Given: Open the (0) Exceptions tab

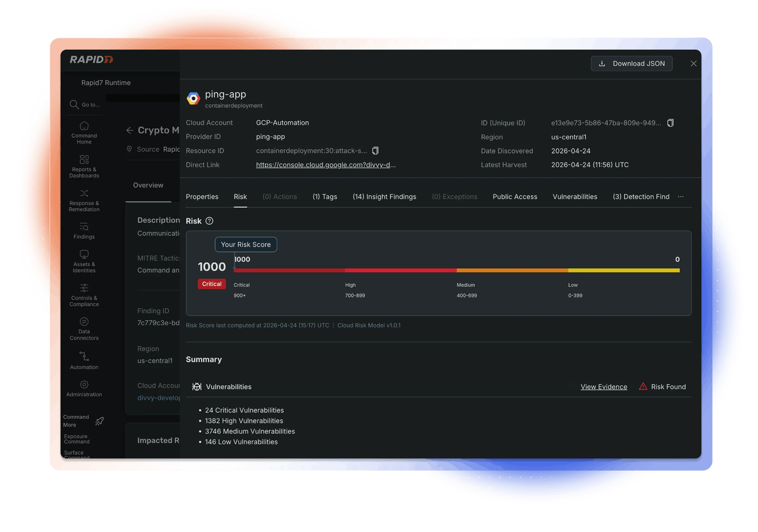Looking at the screenshot, I should click(x=454, y=197).
